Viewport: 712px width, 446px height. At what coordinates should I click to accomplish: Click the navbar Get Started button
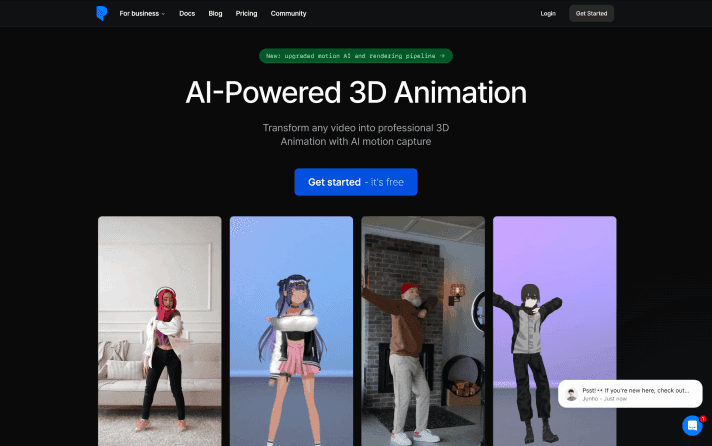pyautogui.click(x=591, y=14)
